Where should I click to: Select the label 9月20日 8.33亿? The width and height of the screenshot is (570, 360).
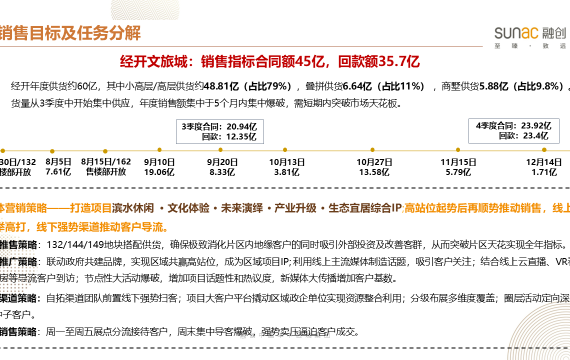pos(222,167)
